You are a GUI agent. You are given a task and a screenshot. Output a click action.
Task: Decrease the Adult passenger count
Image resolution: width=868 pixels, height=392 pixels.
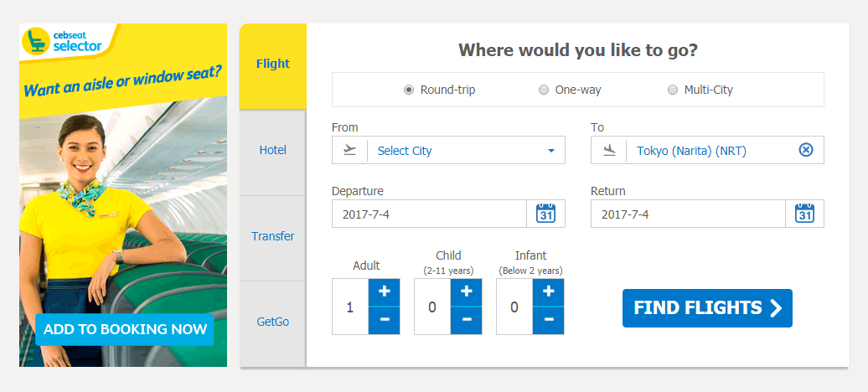[385, 320]
